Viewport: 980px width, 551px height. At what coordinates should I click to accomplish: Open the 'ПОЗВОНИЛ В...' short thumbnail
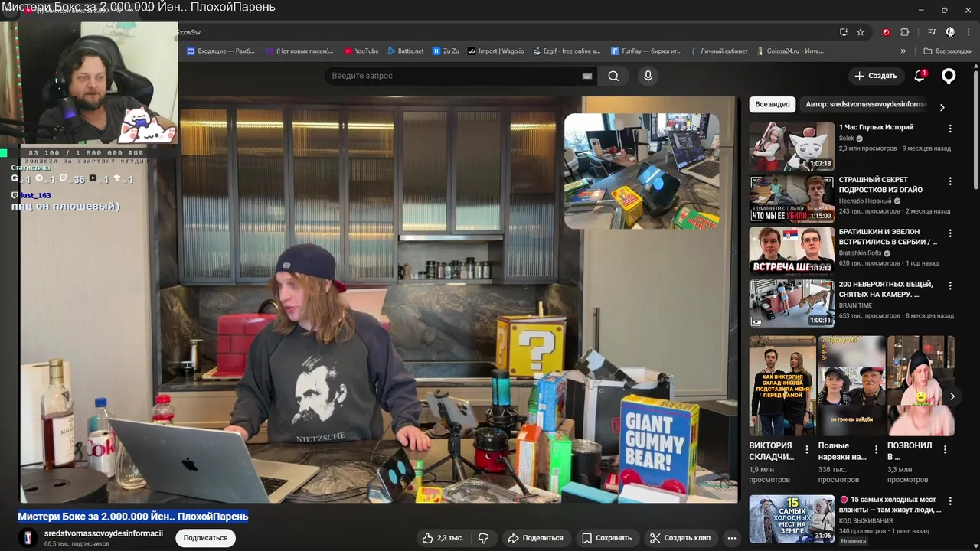[920, 386]
